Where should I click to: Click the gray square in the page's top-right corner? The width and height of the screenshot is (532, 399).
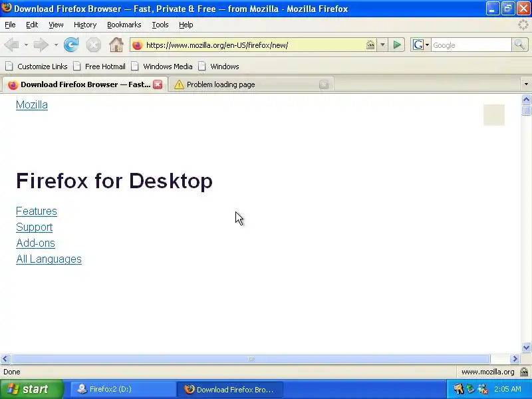pyautogui.click(x=494, y=115)
